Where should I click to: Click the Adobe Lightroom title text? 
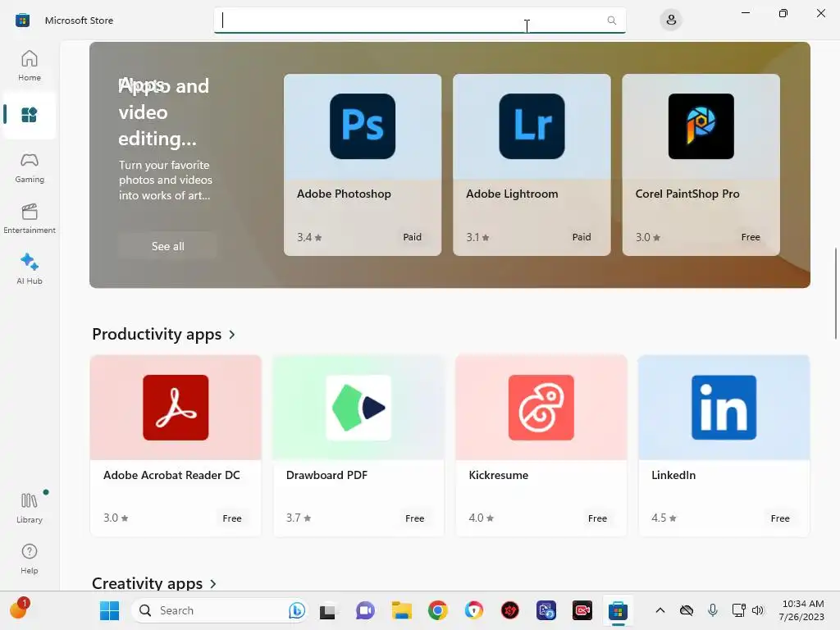tap(512, 194)
